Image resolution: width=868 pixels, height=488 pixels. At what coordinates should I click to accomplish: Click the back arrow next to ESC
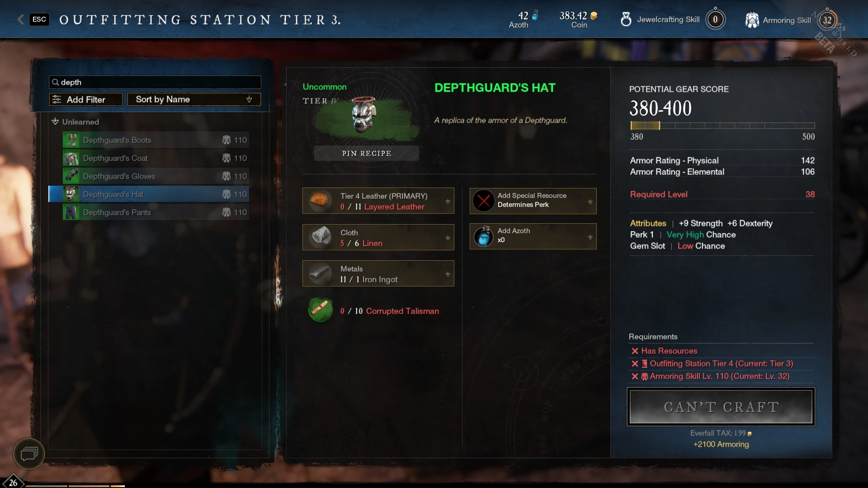(x=20, y=19)
